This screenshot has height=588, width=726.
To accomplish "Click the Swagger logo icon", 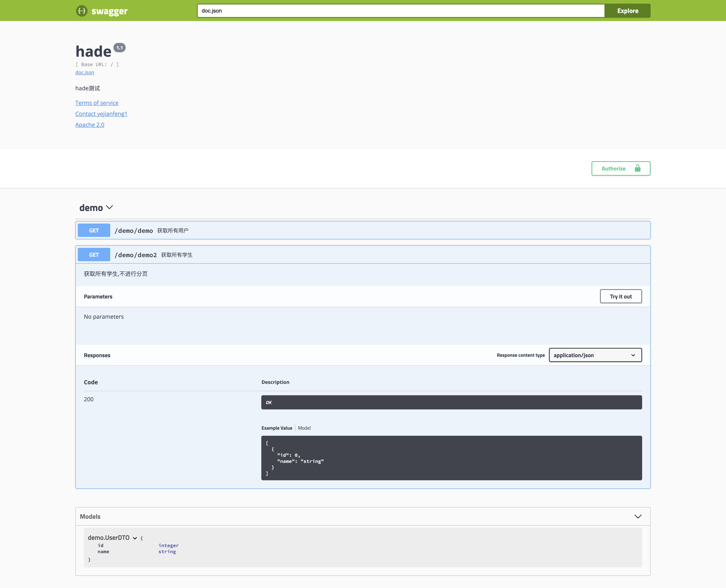I will [82, 11].
